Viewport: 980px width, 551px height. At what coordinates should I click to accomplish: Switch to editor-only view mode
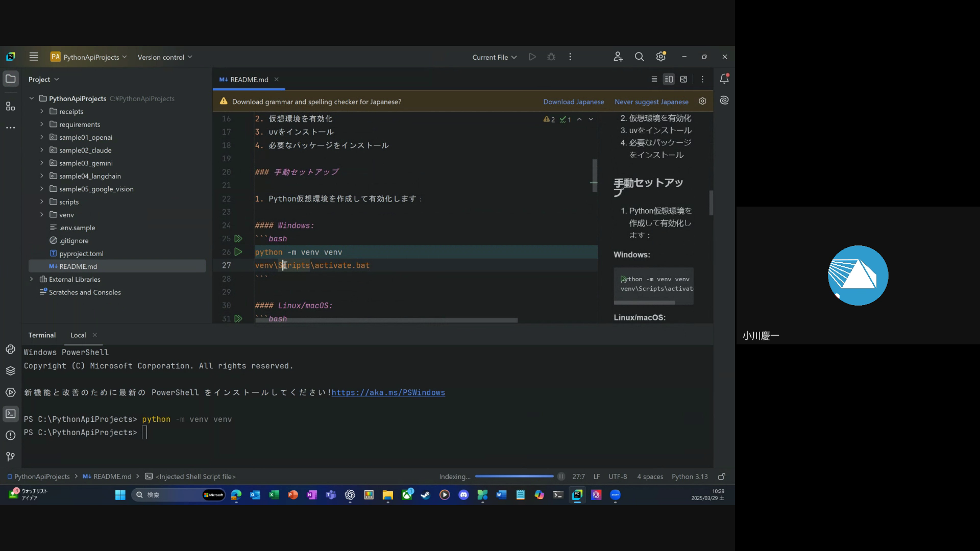point(654,79)
